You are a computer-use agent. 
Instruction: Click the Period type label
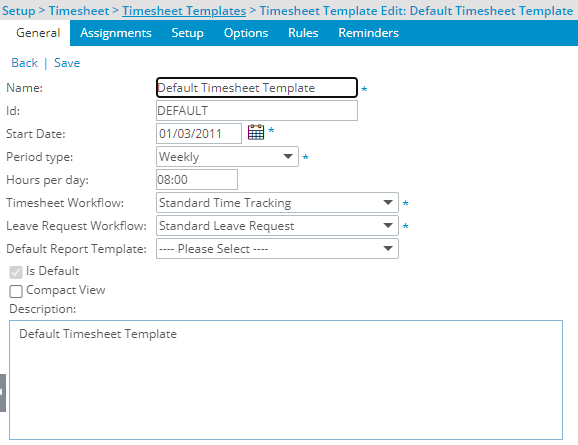point(39,157)
